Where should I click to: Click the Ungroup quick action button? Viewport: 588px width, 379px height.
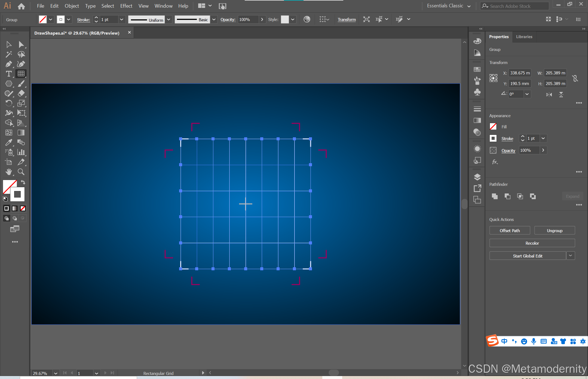pos(555,231)
